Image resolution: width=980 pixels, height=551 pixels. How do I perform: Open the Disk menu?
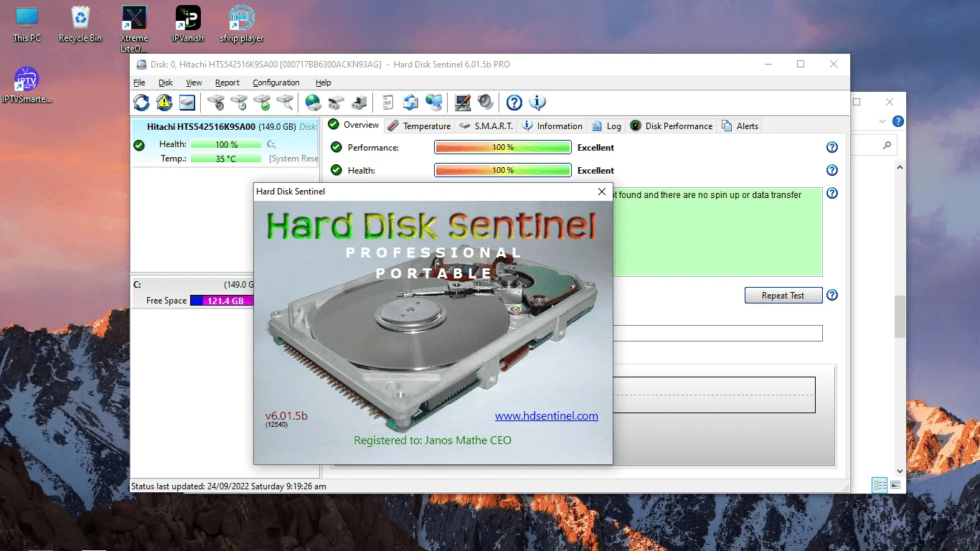click(166, 83)
